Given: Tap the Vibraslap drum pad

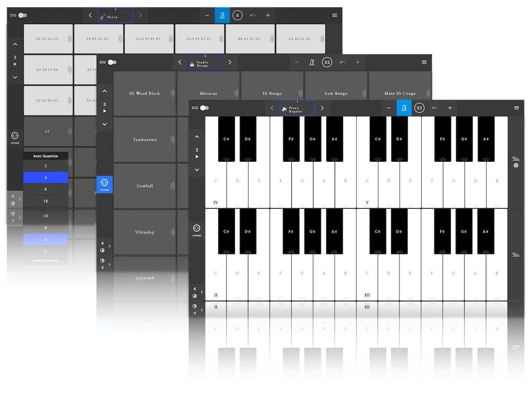Looking at the screenshot, I should [x=145, y=232].
